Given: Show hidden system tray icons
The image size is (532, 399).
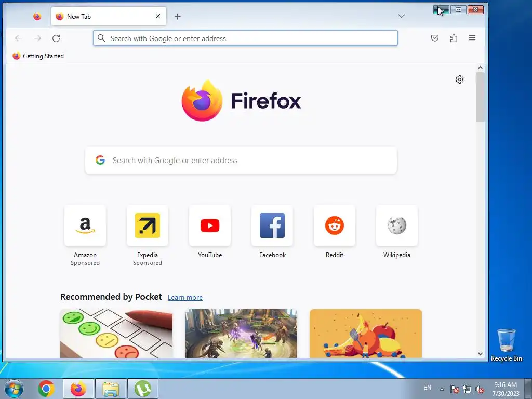Looking at the screenshot, I should tap(442, 389).
